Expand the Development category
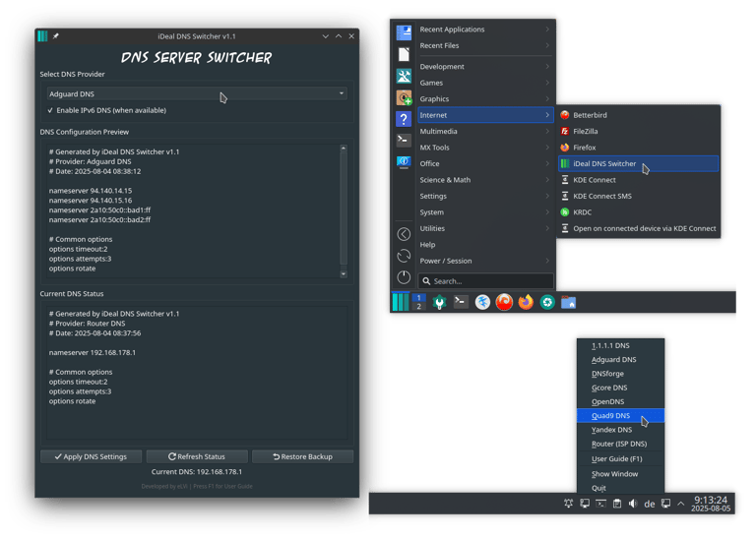This screenshot has width=756, height=539. 485,67
